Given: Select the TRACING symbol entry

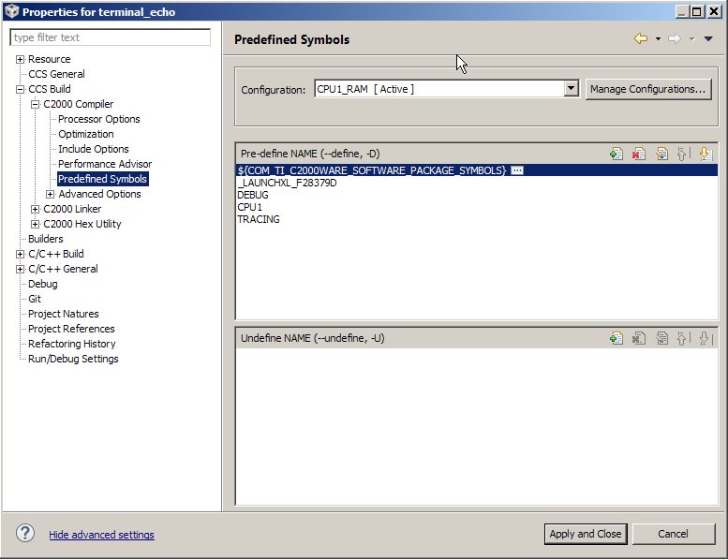Looking at the screenshot, I should (259, 219).
